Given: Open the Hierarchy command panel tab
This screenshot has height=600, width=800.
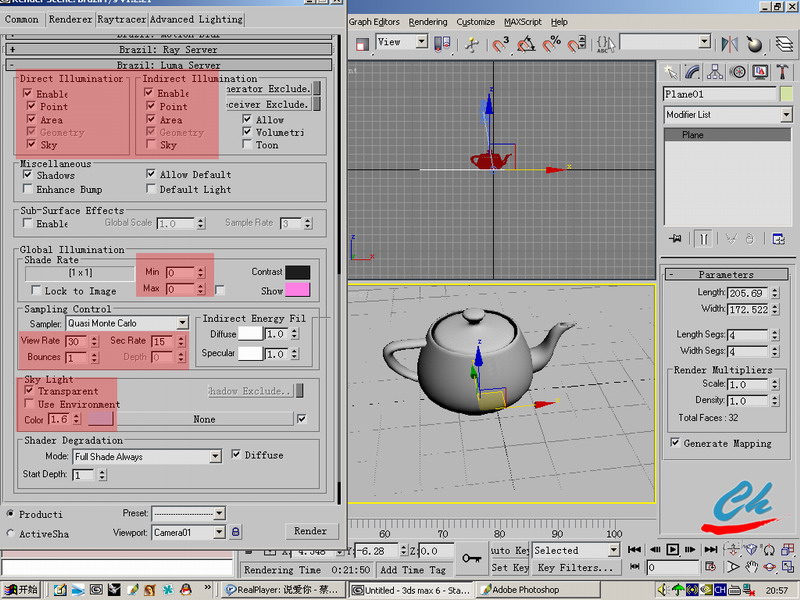Looking at the screenshot, I should coord(715,72).
